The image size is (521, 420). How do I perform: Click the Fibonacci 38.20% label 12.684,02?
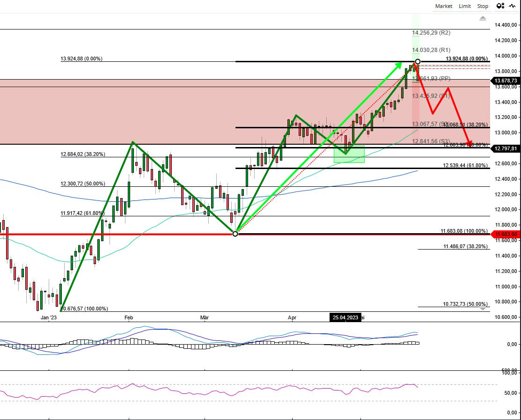(82, 154)
